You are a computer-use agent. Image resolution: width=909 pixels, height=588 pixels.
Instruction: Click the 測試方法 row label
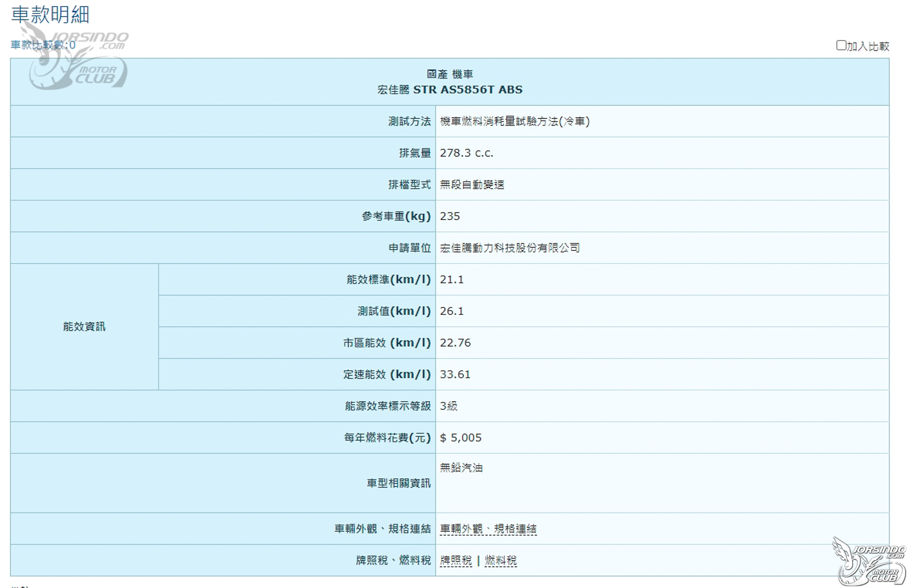[x=409, y=121]
